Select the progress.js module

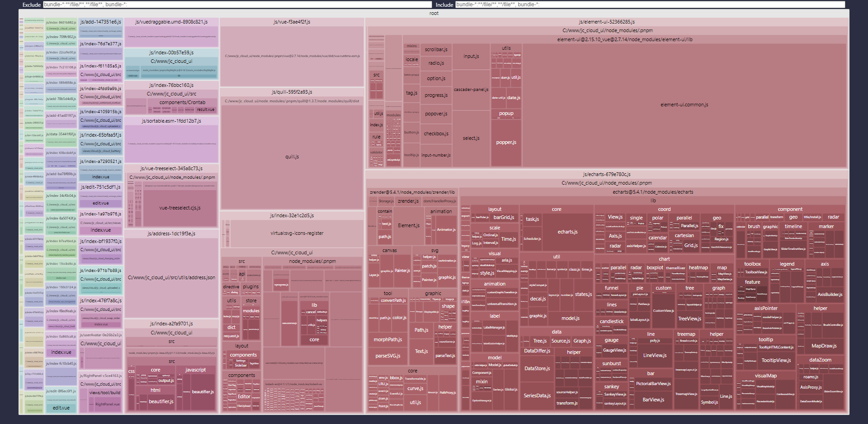[436, 95]
